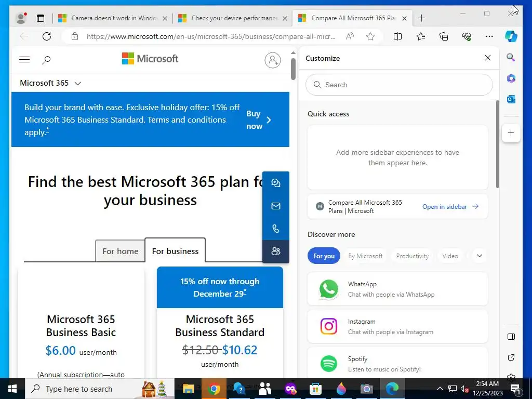Click the email envelope floating icon
This screenshot has width=532, height=399.
tap(276, 206)
